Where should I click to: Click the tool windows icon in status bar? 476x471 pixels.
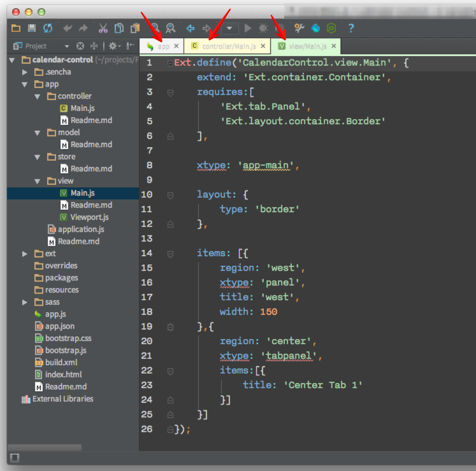[x=15, y=458]
